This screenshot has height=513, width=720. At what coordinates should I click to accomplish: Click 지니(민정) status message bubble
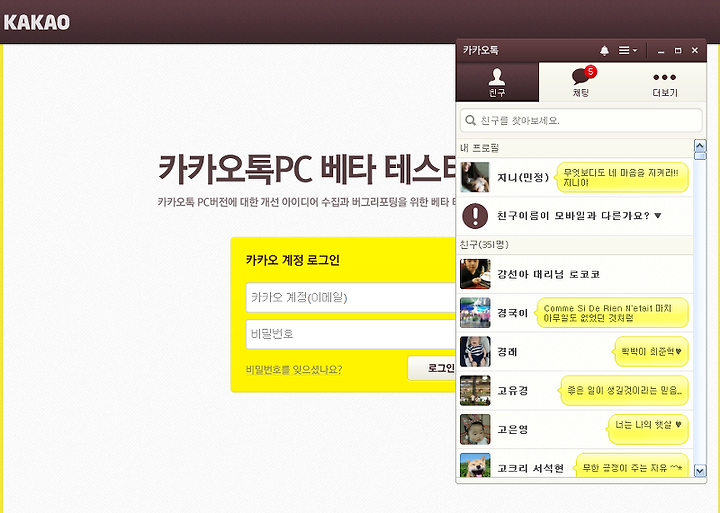pos(622,177)
